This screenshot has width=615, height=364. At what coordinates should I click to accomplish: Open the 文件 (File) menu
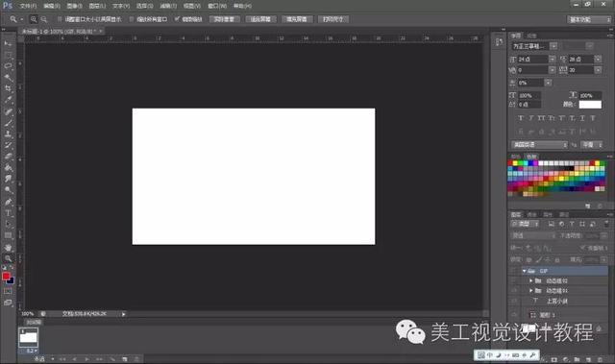point(28,6)
